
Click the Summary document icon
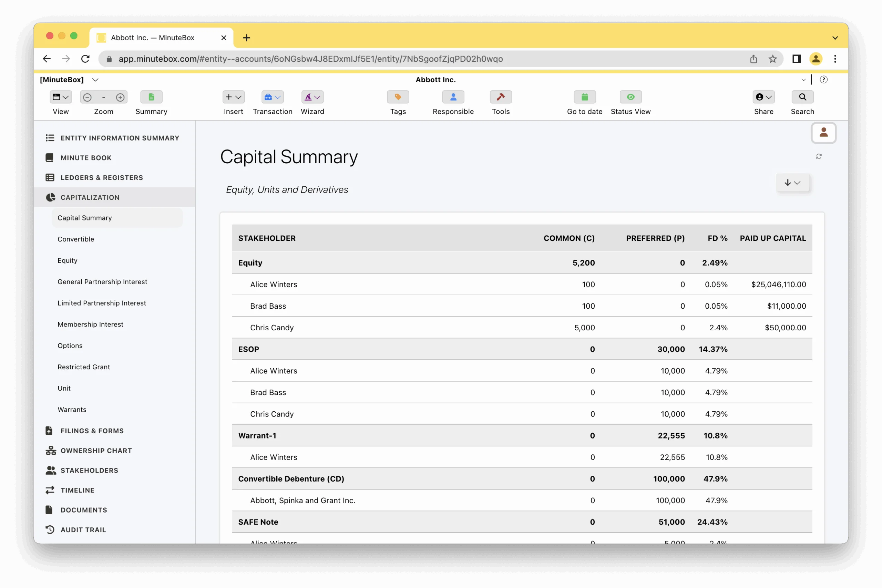pos(151,97)
